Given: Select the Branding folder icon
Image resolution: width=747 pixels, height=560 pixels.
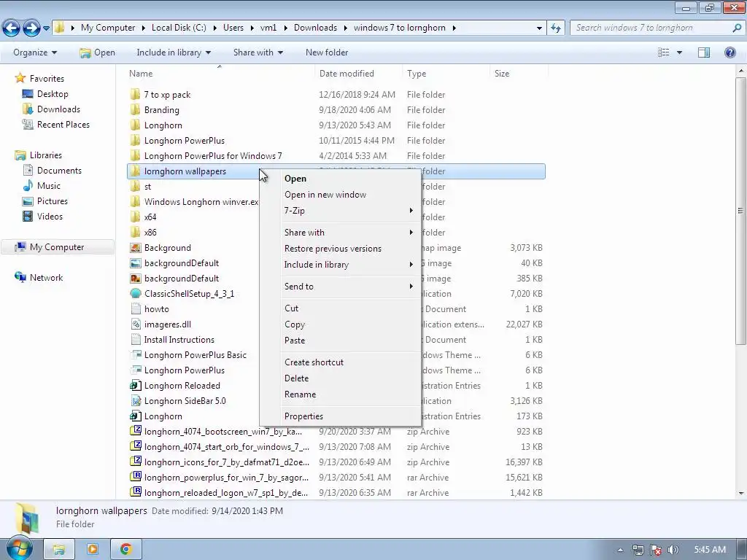Looking at the screenshot, I should tap(135, 109).
